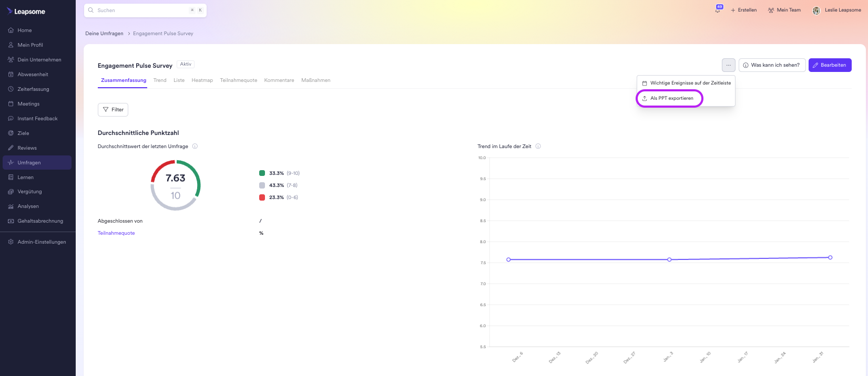Switch to the Kommentare tab
Image resolution: width=868 pixels, height=376 pixels.
pyautogui.click(x=279, y=80)
